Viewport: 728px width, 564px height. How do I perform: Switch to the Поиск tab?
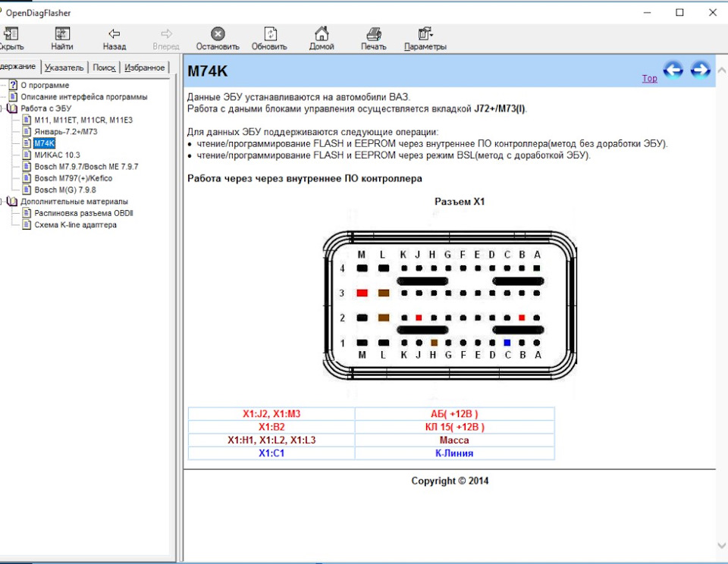tap(104, 67)
